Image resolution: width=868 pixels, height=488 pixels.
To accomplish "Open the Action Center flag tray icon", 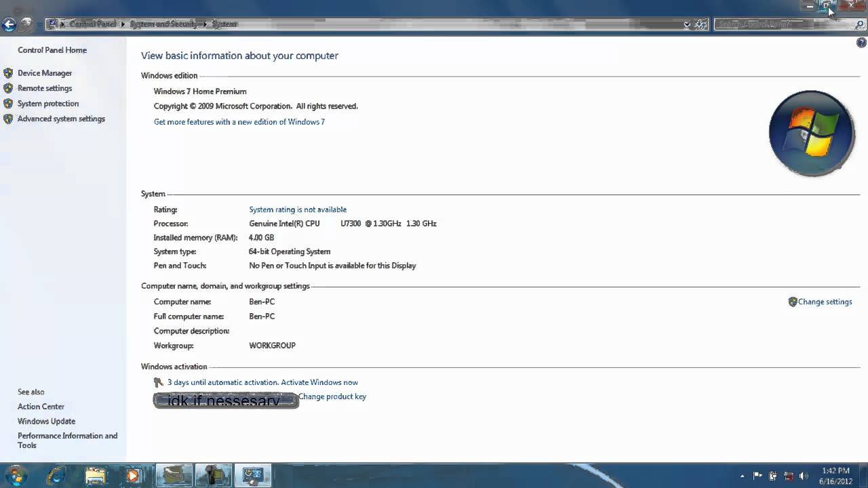I will coord(757,476).
